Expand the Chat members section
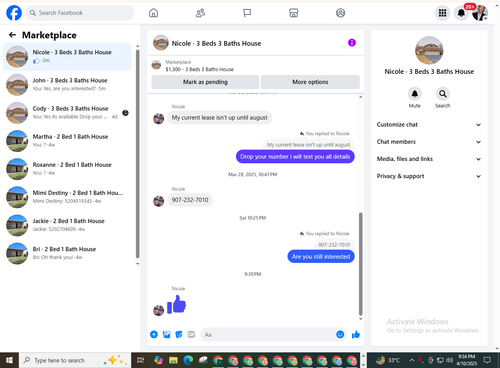 429,142
